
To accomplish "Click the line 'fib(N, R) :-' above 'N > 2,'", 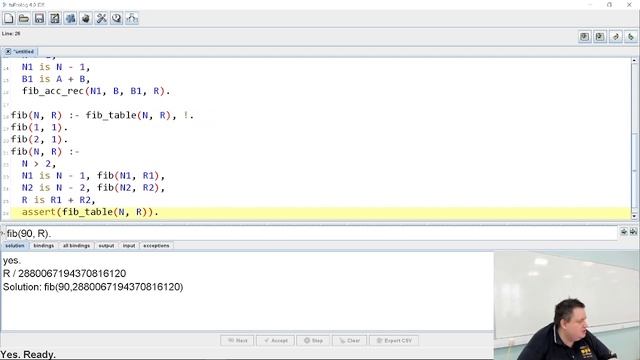I will click(x=45, y=152).
